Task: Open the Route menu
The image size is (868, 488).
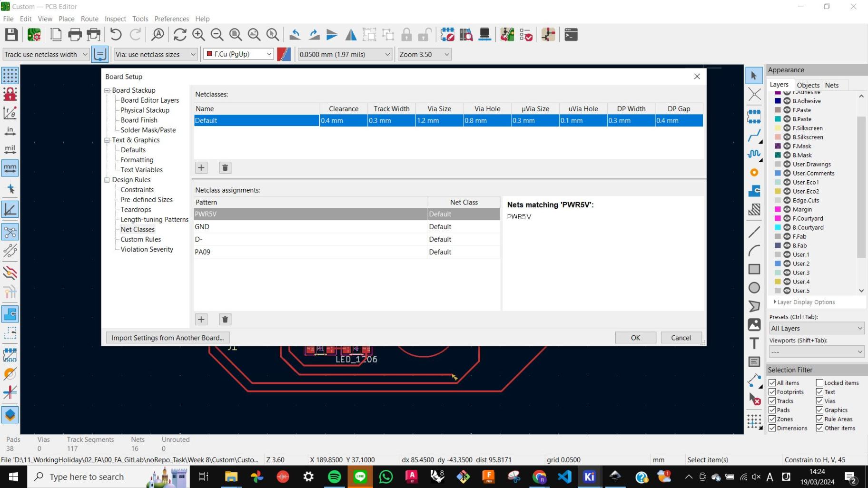Action: [89, 19]
